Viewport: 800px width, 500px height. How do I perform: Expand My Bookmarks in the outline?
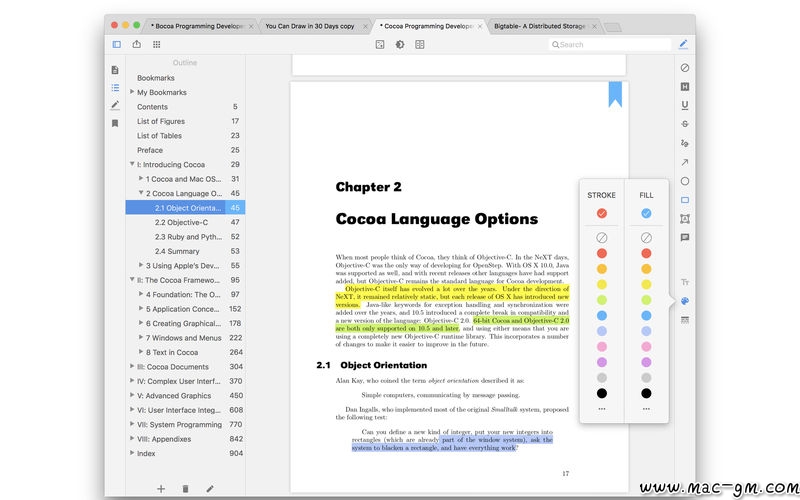132,92
